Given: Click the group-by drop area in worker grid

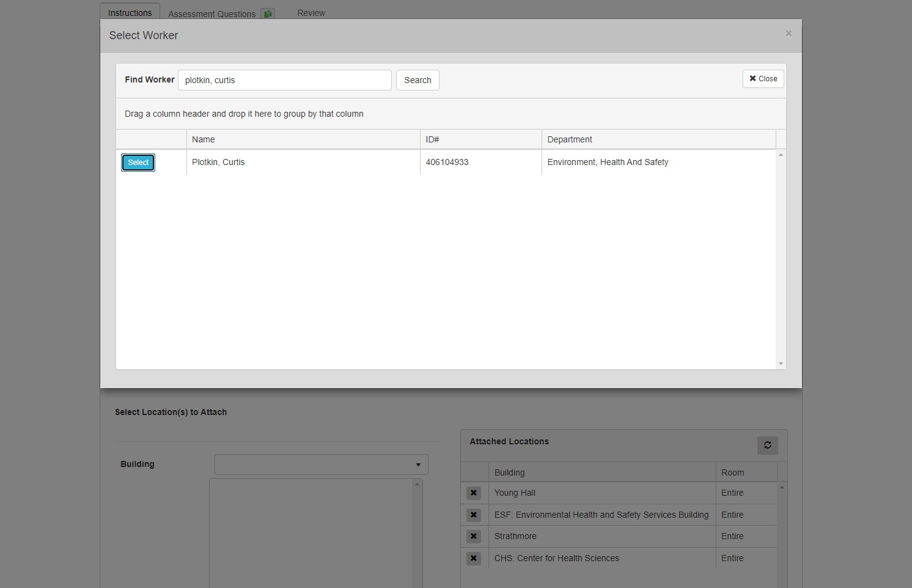Looking at the screenshot, I should [x=451, y=114].
